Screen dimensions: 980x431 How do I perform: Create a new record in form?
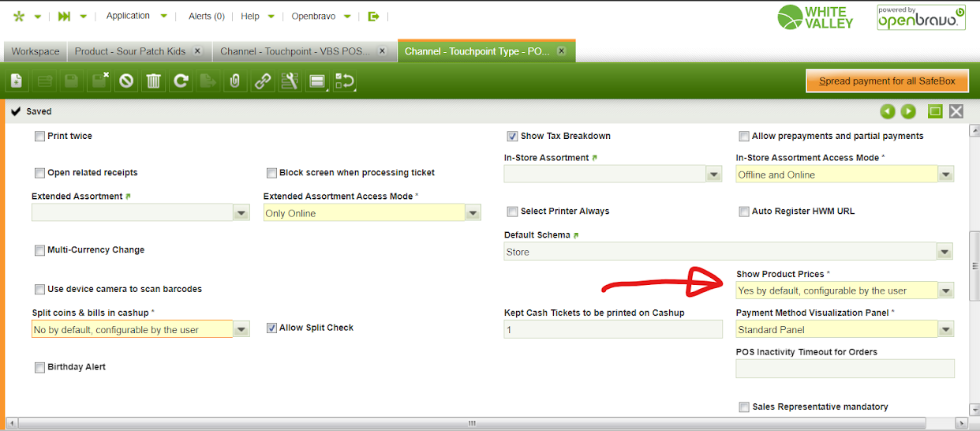click(17, 81)
